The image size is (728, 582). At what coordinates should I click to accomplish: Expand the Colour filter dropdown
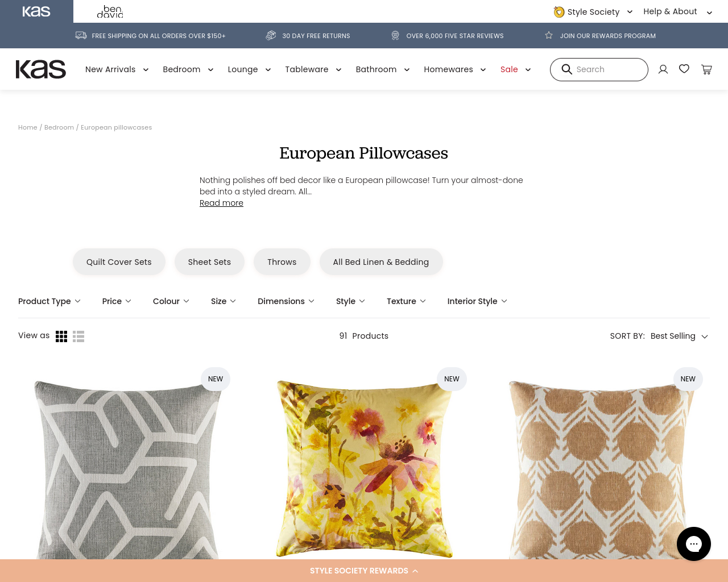(x=171, y=301)
